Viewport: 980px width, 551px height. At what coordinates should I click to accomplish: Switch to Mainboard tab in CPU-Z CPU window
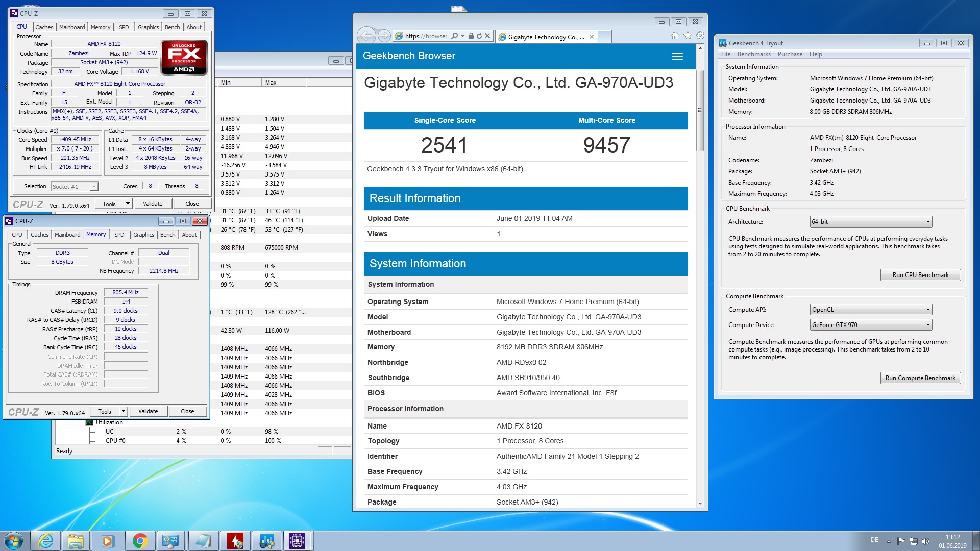(x=72, y=27)
